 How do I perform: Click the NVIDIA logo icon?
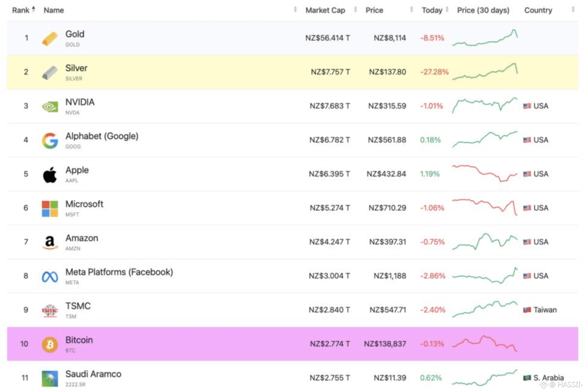click(x=50, y=106)
